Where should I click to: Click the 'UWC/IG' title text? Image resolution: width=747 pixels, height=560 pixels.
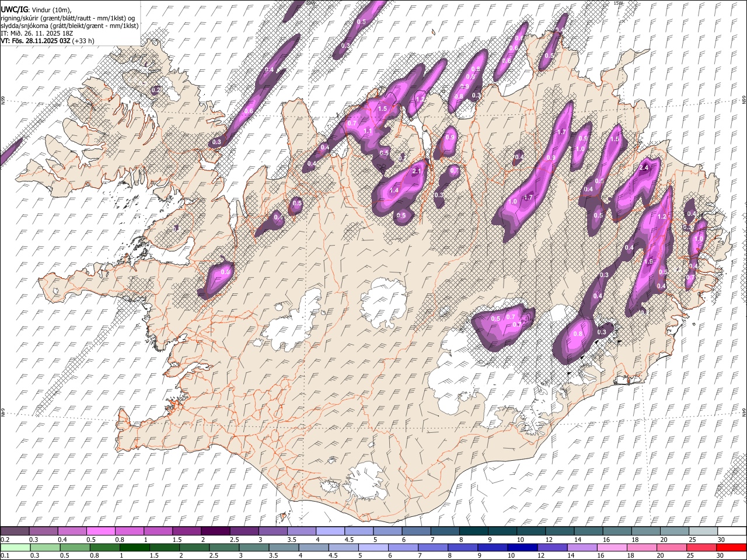[14, 9]
